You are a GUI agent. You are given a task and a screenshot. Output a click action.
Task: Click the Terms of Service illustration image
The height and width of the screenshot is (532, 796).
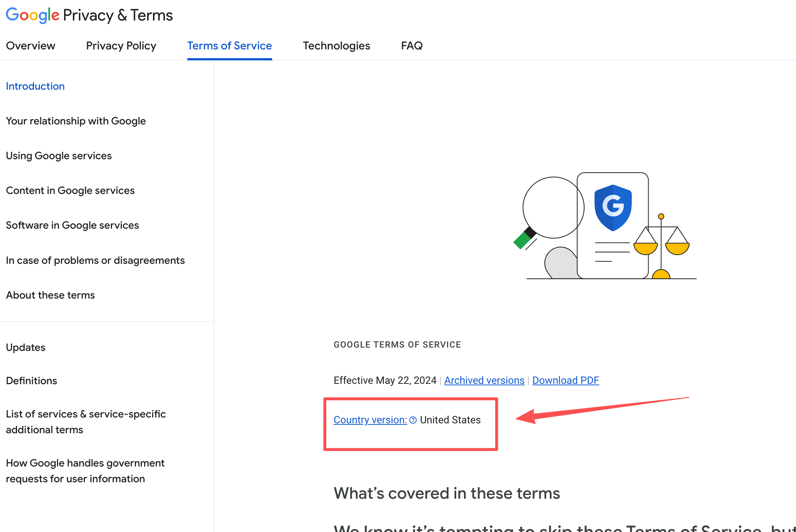click(605, 226)
